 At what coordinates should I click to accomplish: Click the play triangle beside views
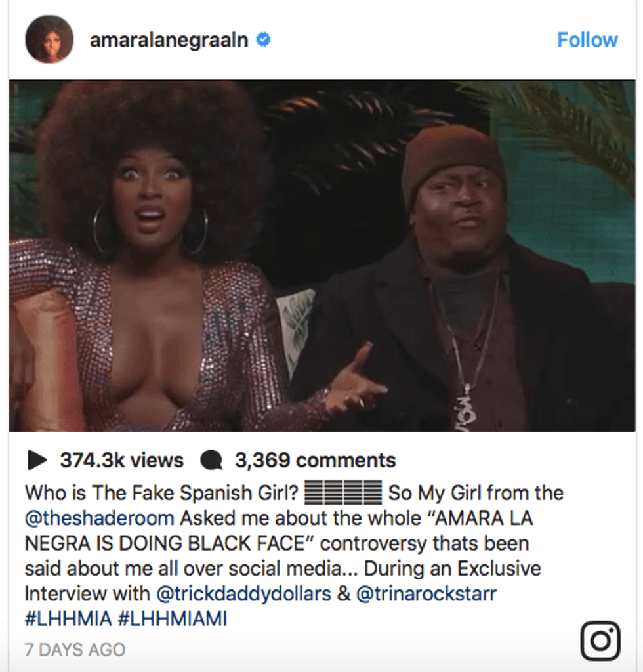coord(37,460)
